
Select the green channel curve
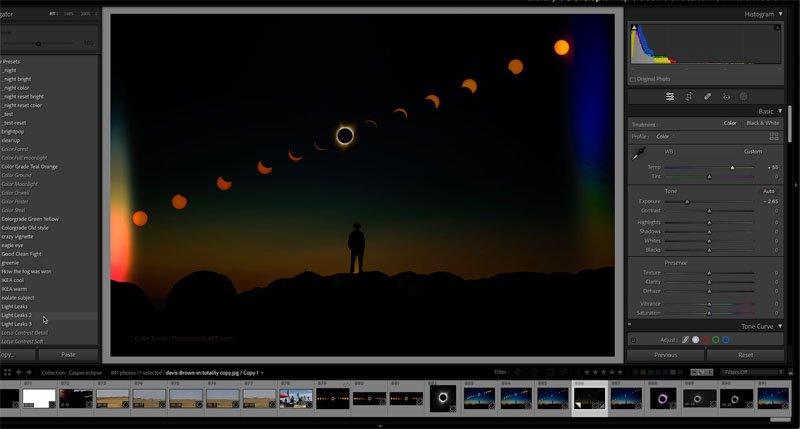716,340
